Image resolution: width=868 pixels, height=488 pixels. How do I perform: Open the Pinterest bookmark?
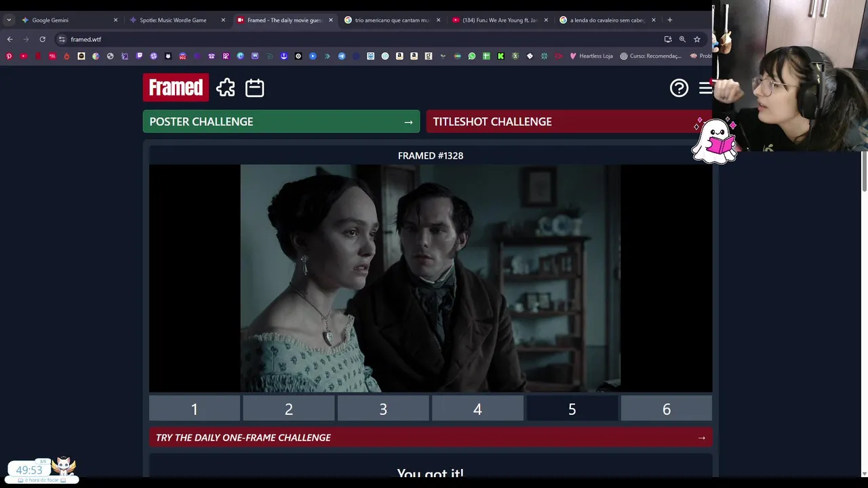coord(9,56)
